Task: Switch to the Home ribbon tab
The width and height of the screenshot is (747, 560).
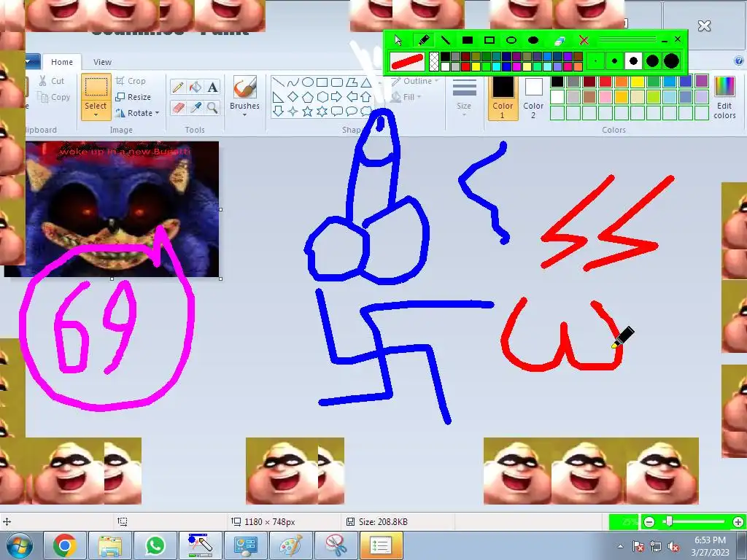Action: (62, 62)
